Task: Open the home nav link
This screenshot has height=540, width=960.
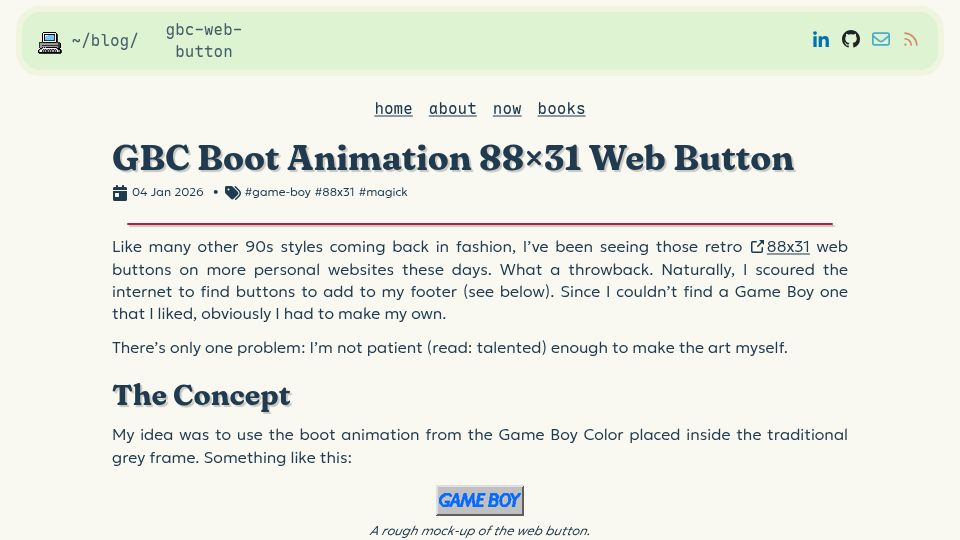Action: click(393, 108)
